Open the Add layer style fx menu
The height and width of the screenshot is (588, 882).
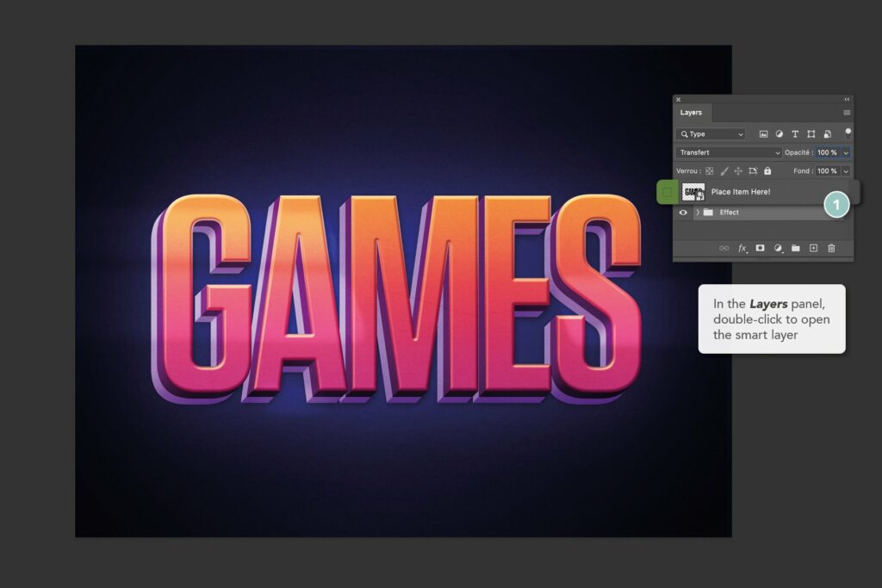tap(742, 248)
